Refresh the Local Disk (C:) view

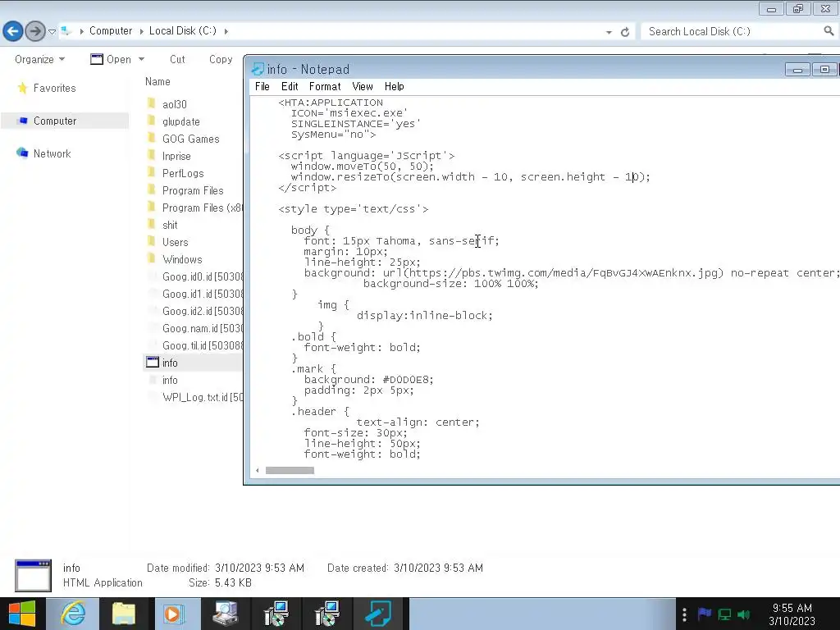pyautogui.click(x=624, y=32)
